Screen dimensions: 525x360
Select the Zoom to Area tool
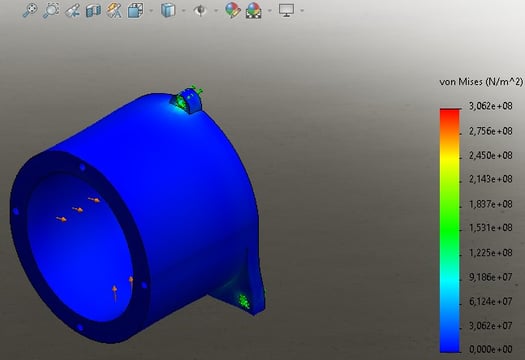pos(51,10)
